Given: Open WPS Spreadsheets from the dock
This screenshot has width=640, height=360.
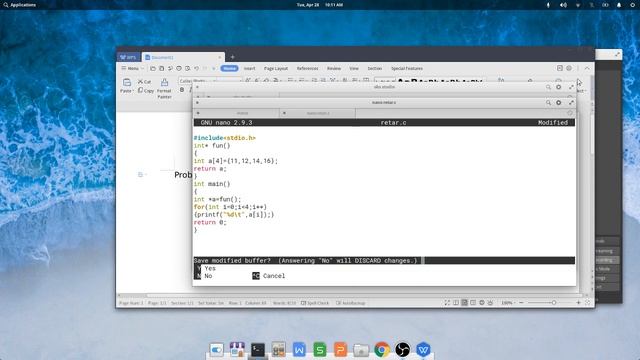Looking at the screenshot, I should [x=320, y=350].
